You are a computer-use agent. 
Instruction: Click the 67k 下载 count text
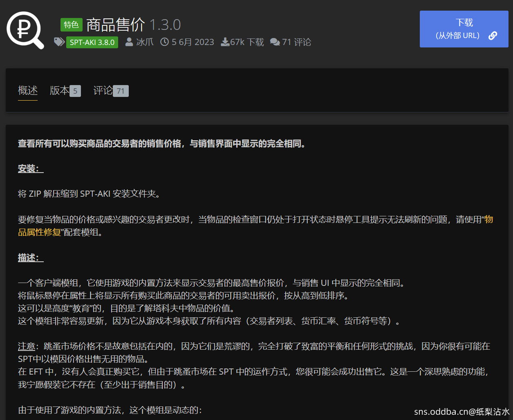coord(247,42)
